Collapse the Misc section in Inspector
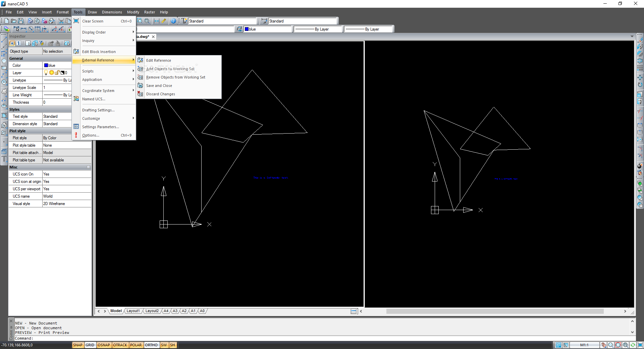The width and height of the screenshot is (644, 349). tap(89, 167)
